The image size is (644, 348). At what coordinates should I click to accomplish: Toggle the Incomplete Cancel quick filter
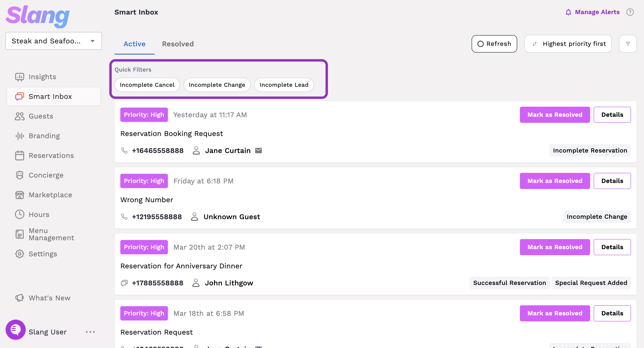[147, 85]
